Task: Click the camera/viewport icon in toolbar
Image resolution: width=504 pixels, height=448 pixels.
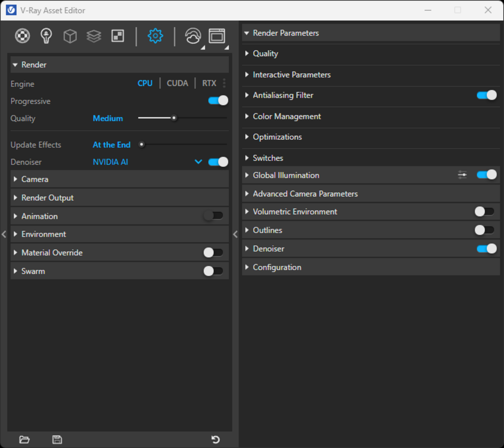Action: tap(218, 36)
